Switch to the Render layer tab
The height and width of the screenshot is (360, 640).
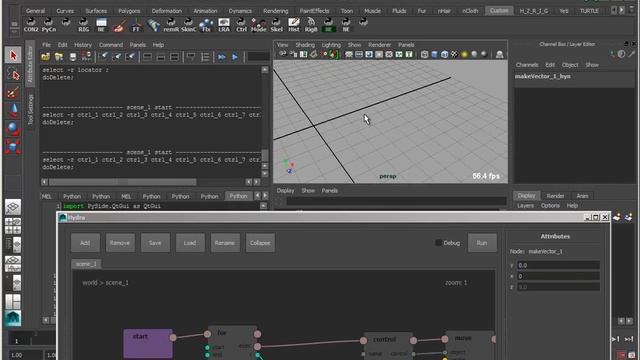(x=555, y=196)
